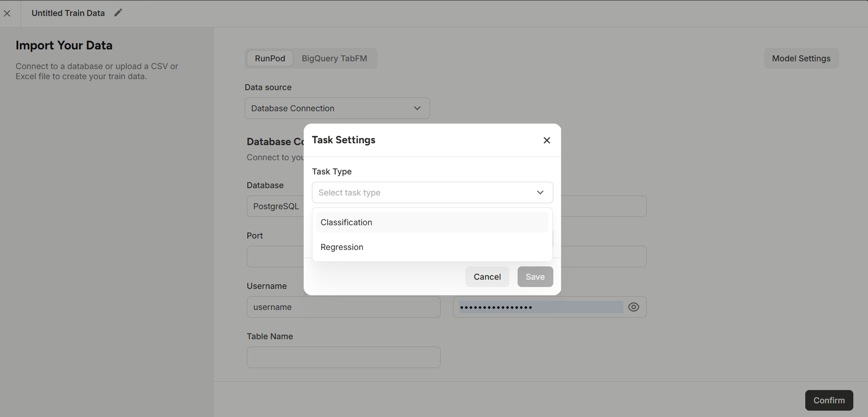Click the Import Your Data heading

64,46
